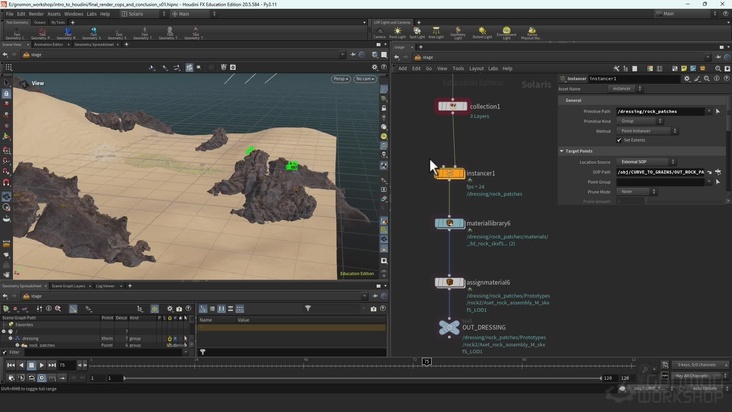Click the Auto Update button
The image size is (732, 412).
pyautogui.click(x=704, y=388)
